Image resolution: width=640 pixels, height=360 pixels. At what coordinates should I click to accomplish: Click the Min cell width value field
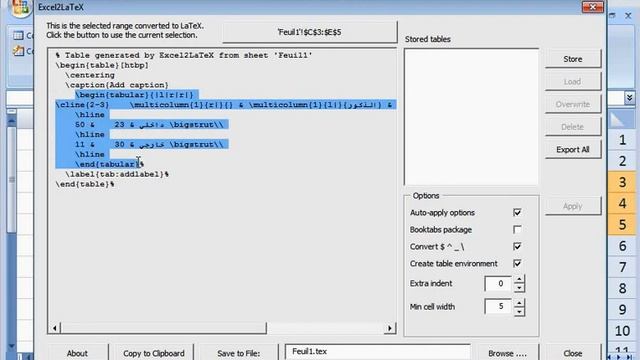point(499,307)
